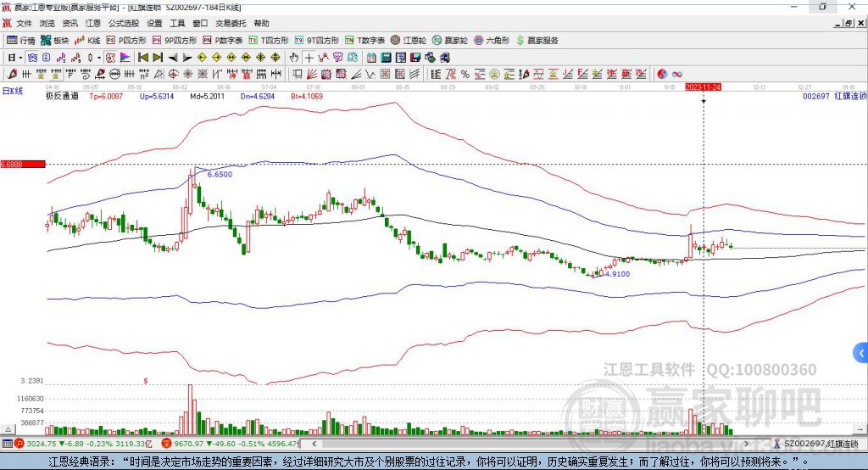Open the 窗口 menu
This screenshot has height=470, width=868.
pos(200,23)
